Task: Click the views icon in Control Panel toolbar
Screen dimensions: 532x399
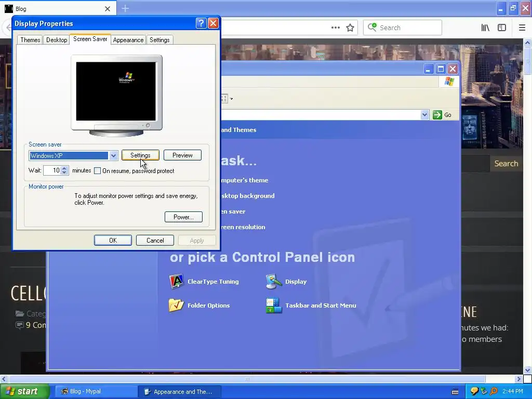Action: point(224,99)
